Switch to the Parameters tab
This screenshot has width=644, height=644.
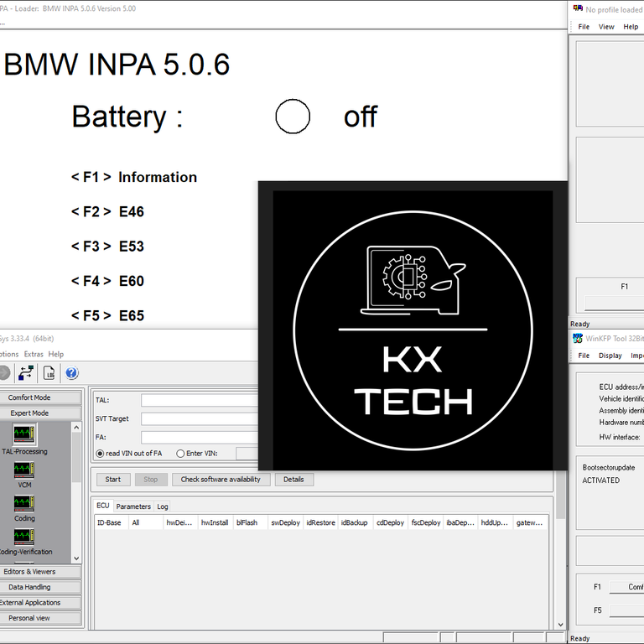click(x=133, y=506)
